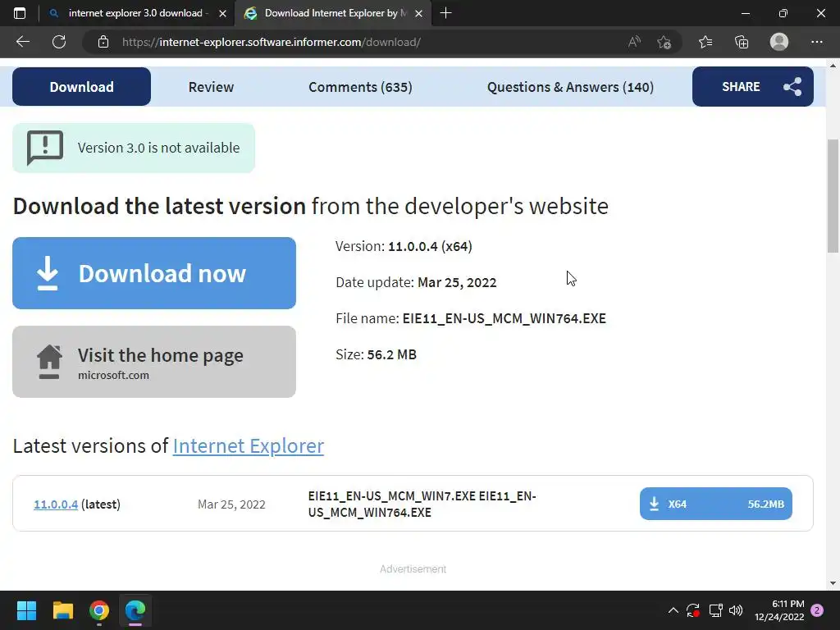Switch to the 'internet explorer 3.0 download' tab
Image resolution: width=840 pixels, height=630 pixels.
(135, 13)
